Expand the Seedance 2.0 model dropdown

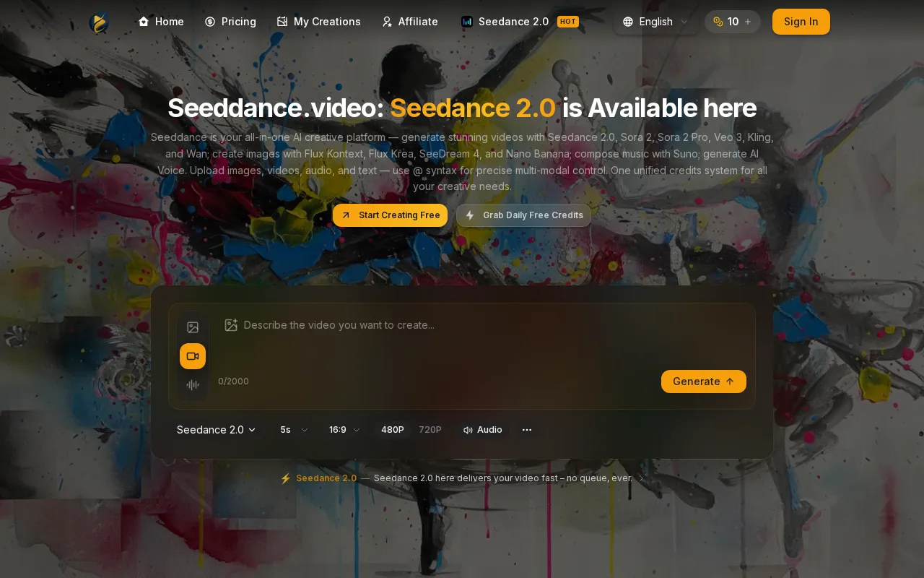tap(217, 430)
